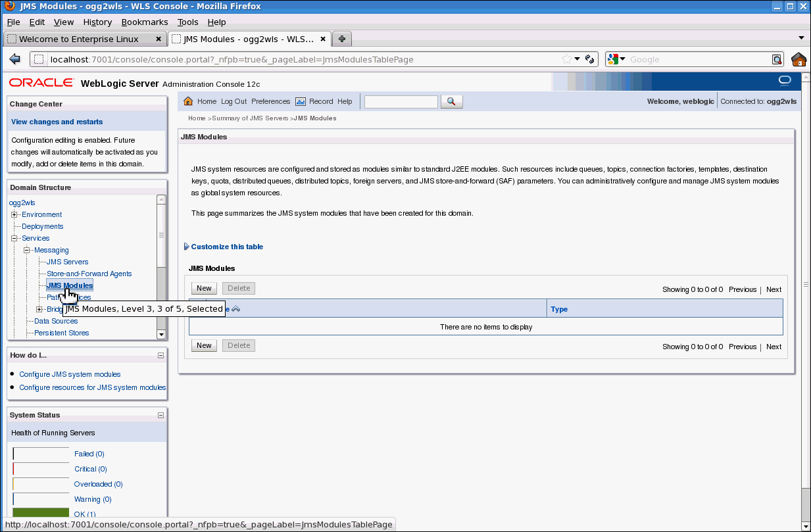Open the list all tabs dropdown
811x532 pixels.
801,38
